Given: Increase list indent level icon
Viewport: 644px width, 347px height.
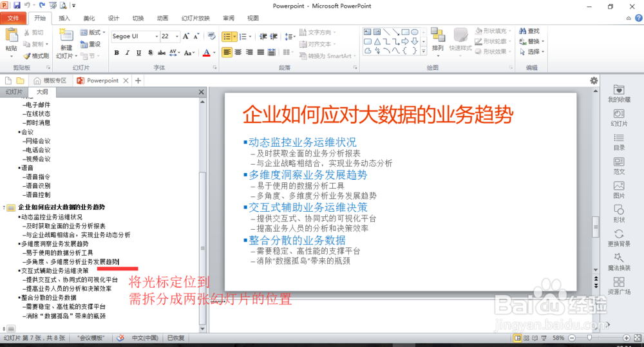Looking at the screenshot, I should (274, 37).
